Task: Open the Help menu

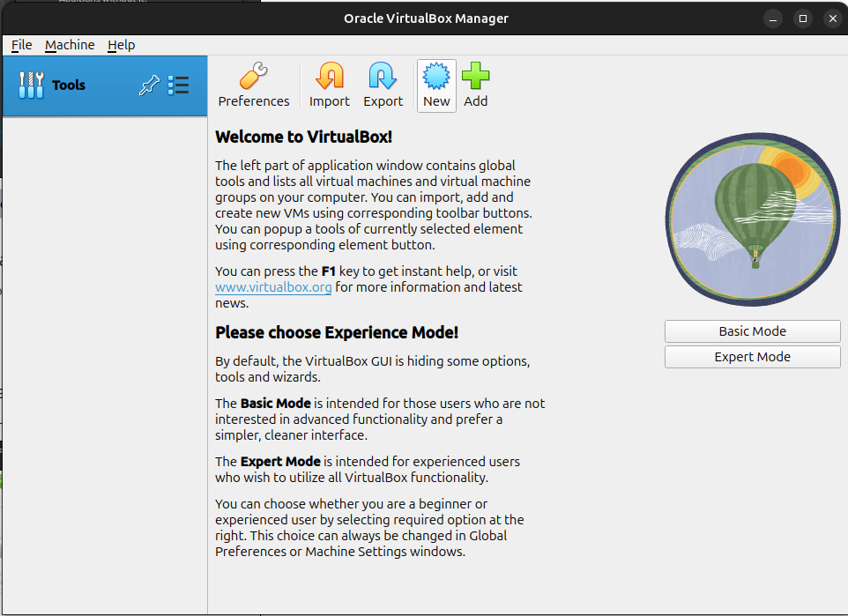Action: point(121,45)
